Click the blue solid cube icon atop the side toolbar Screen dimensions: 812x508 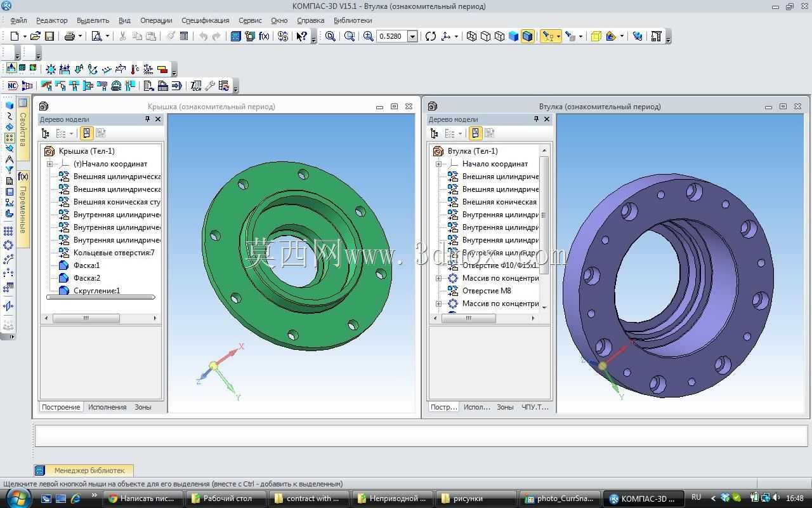coord(9,105)
